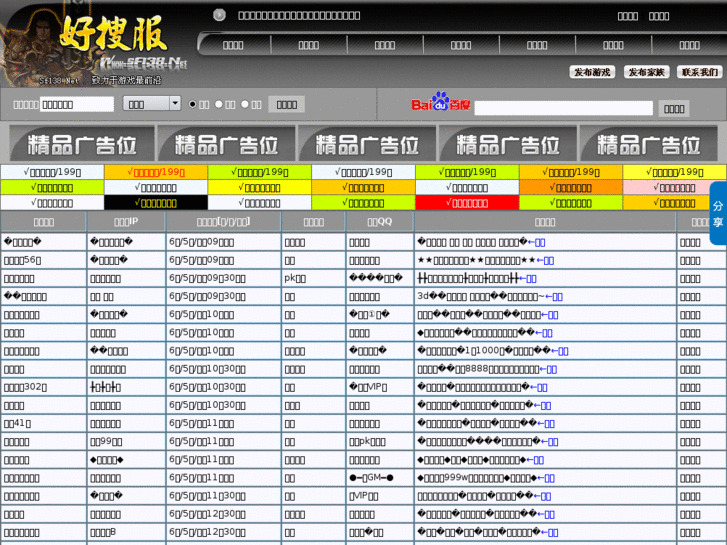Select the third search radio button
This screenshot has height=545, width=727.
coord(245,104)
